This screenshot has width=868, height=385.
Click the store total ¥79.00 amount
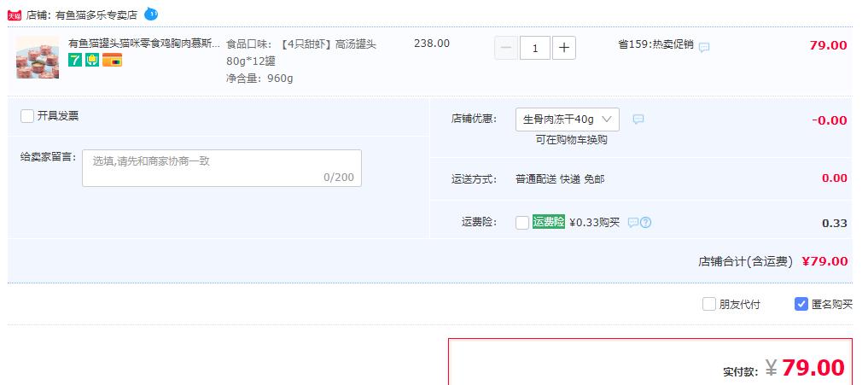(x=824, y=261)
